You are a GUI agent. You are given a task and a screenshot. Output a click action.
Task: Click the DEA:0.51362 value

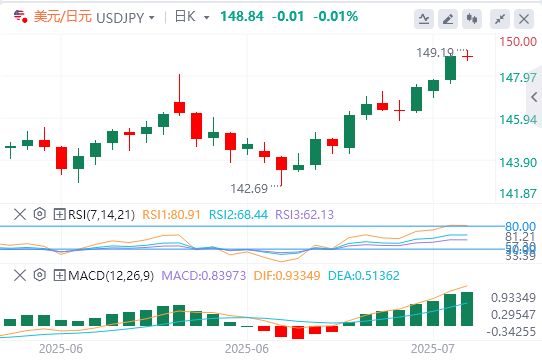364,276
